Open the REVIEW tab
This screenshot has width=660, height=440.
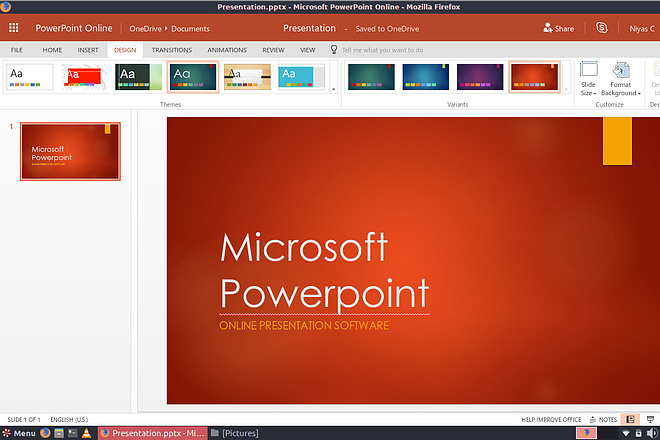tap(273, 50)
